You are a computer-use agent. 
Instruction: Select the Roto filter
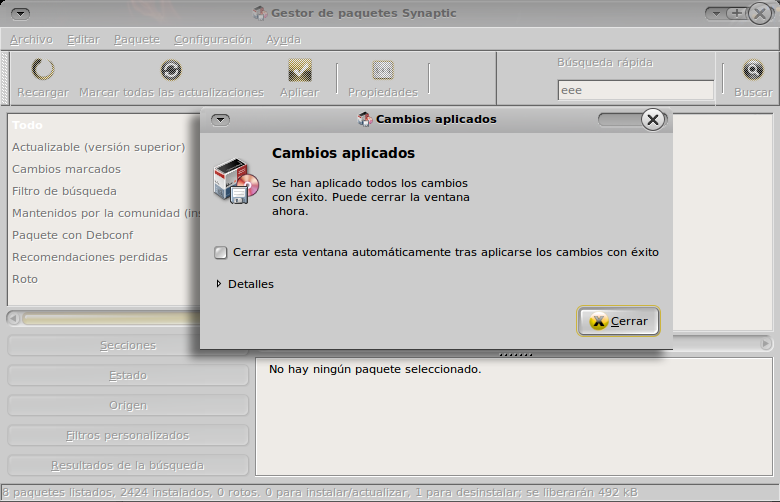tap(104, 279)
